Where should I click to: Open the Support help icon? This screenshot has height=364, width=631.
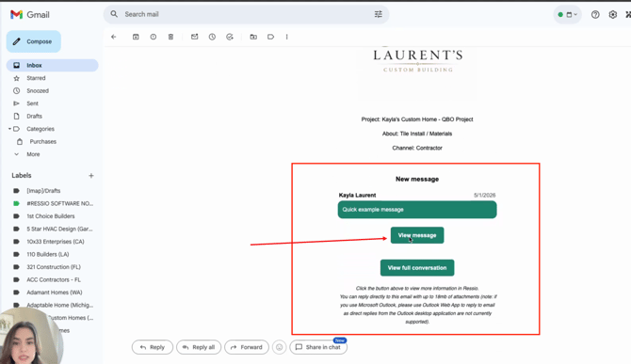pyautogui.click(x=595, y=14)
